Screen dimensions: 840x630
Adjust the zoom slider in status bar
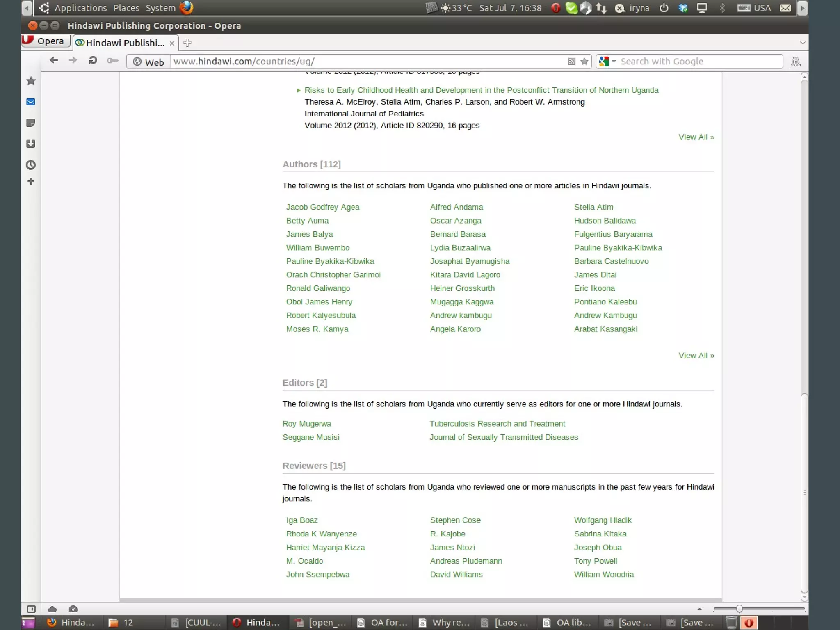739,609
